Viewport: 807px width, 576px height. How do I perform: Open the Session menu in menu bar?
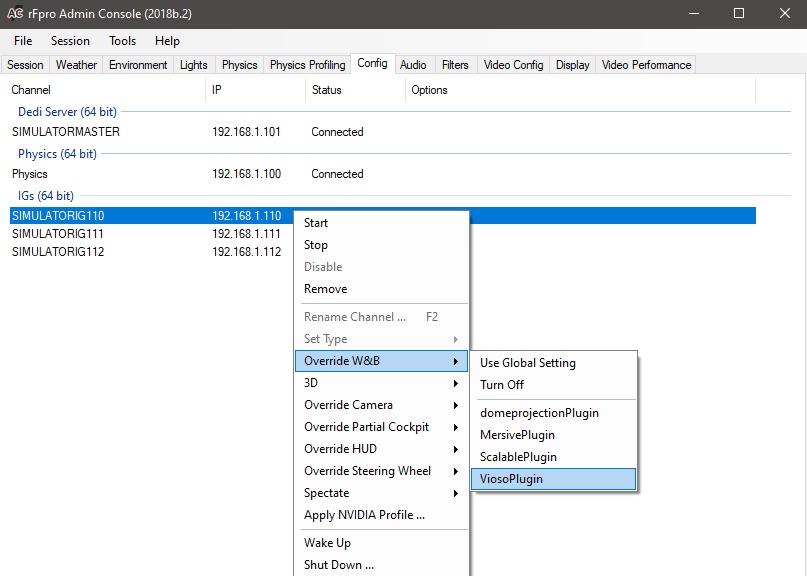(x=70, y=41)
